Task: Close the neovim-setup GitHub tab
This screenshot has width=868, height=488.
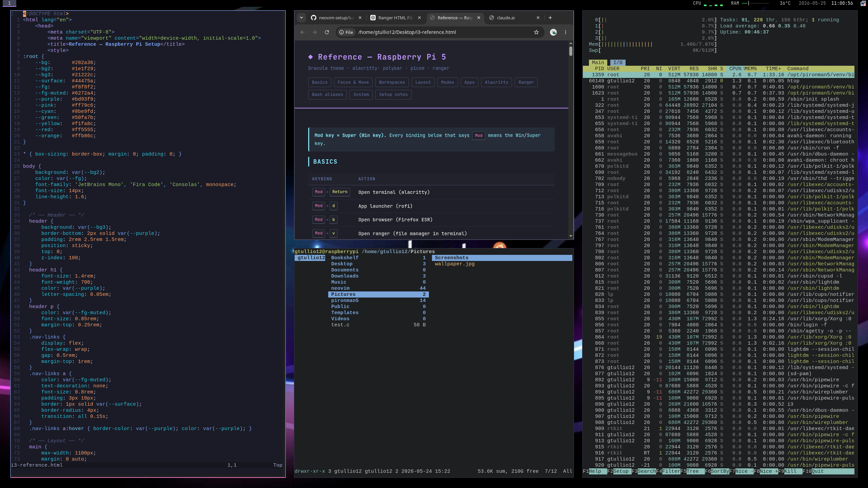Action: [x=360, y=18]
